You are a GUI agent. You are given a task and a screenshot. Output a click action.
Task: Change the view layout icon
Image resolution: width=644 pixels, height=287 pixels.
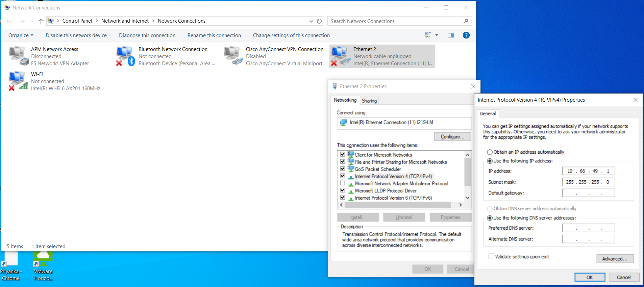[428, 35]
